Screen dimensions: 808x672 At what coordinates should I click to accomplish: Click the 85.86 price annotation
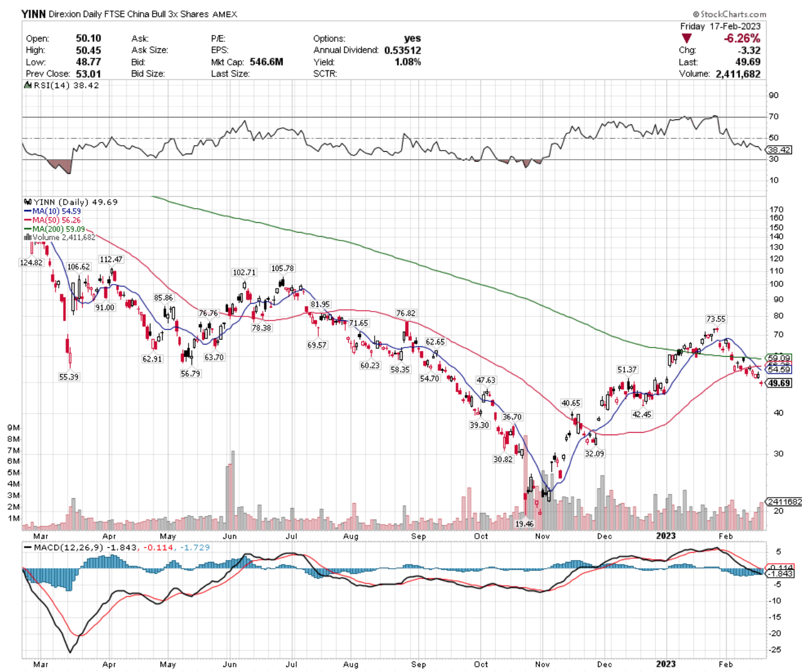pos(163,298)
